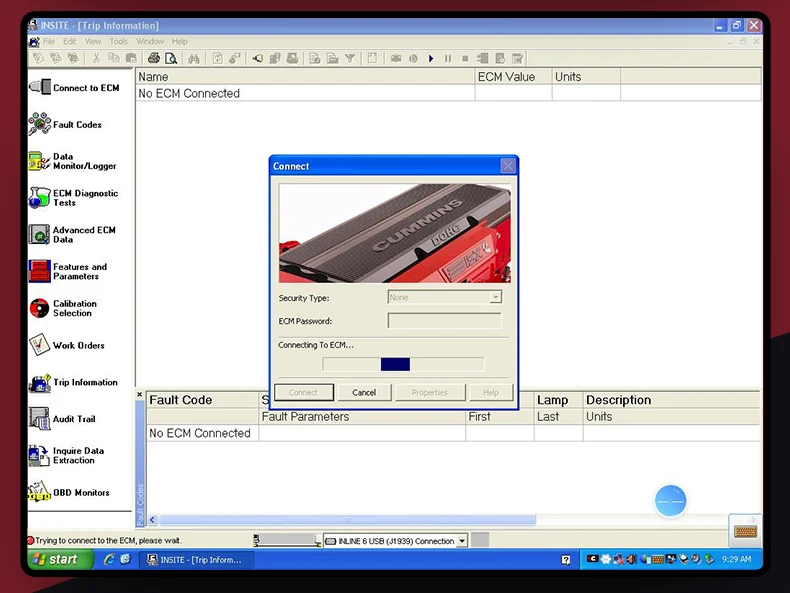Screen dimensions: 790x593
Task: Open Inquire Data Extraction
Action: 67,455
